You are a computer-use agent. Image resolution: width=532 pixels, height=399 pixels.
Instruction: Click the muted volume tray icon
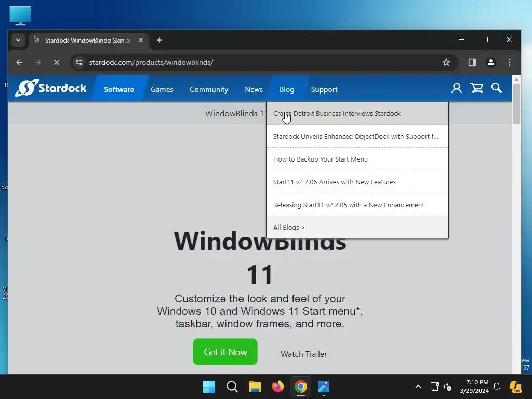point(448,387)
